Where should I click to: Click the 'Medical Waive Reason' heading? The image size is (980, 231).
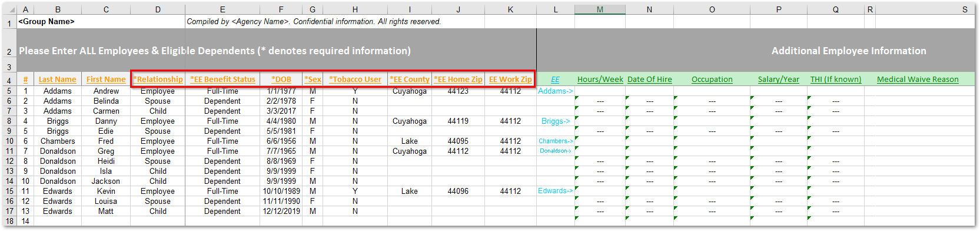(918, 80)
